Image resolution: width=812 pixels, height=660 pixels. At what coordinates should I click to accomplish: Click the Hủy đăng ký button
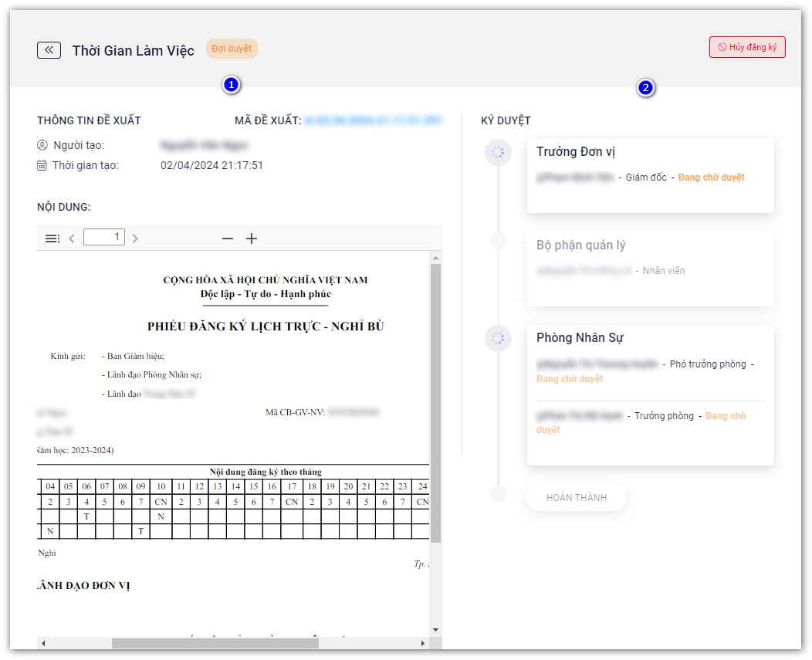(746, 47)
